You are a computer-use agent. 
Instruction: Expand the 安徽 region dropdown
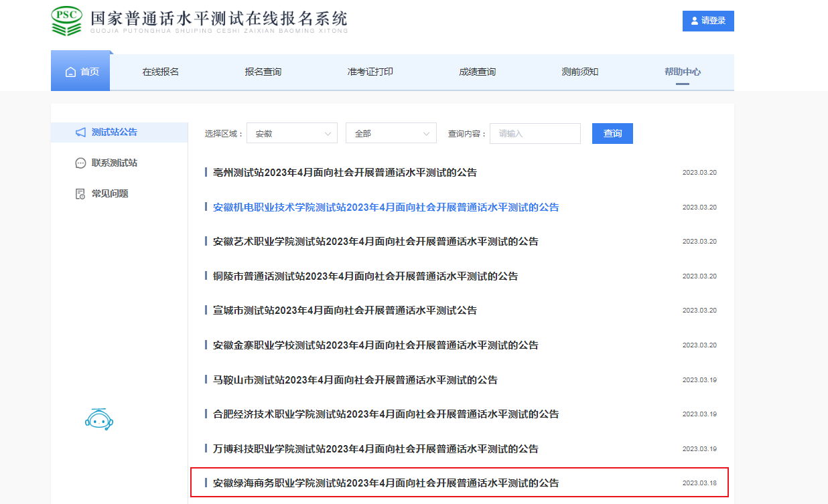click(291, 134)
